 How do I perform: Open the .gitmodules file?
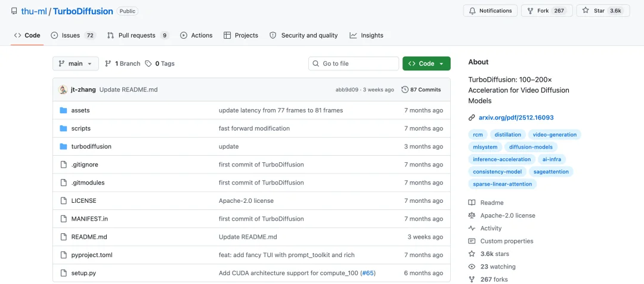(x=88, y=183)
